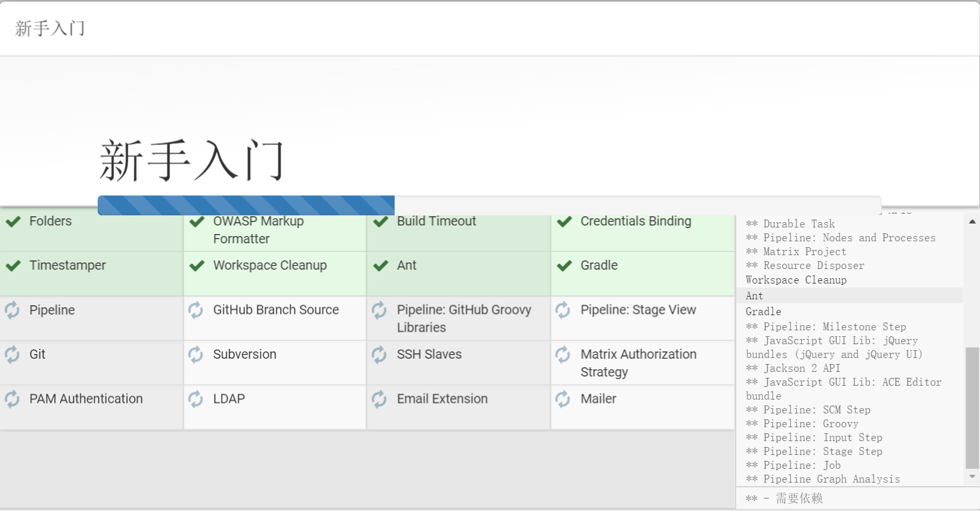The height and width of the screenshot is (511, 980).
Task: Click the pending spinner icon beside Pipeline
Action: 13,310
